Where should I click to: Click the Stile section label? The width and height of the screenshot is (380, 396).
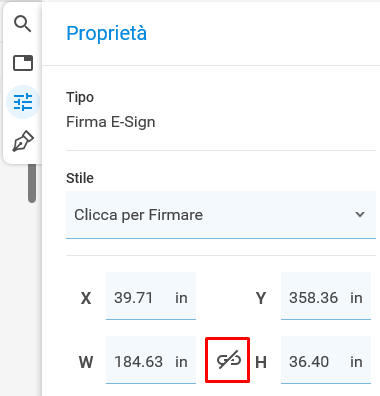click(x=80, y=178)
